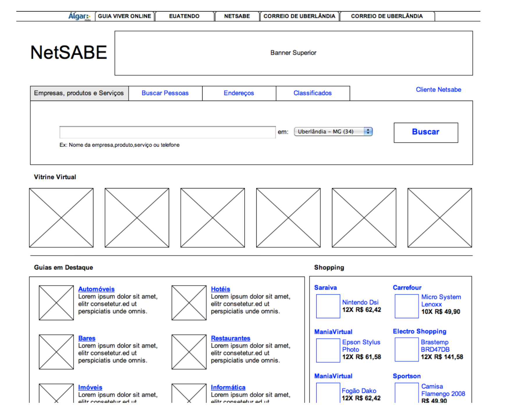Open the Restaurantes guide link
Screen dimensions: 522x420
(x=230, y=338)
